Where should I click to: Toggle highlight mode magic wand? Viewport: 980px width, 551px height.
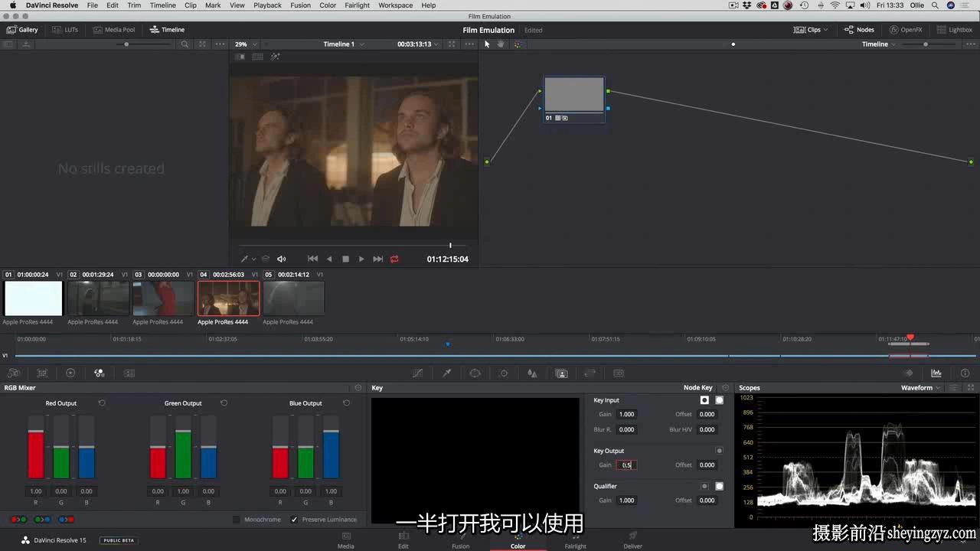coord(276,57)
